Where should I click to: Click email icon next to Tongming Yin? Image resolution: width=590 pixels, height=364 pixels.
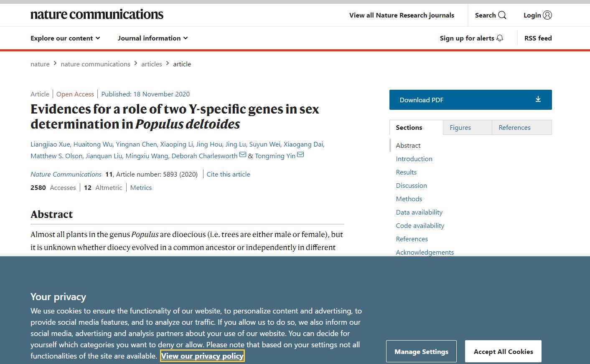pyautogui.click(x=300, y=155)
